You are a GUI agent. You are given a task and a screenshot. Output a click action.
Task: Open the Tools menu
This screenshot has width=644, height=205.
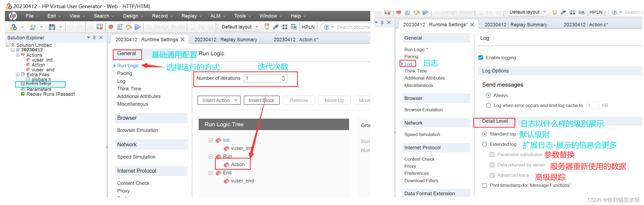[243, 16]
